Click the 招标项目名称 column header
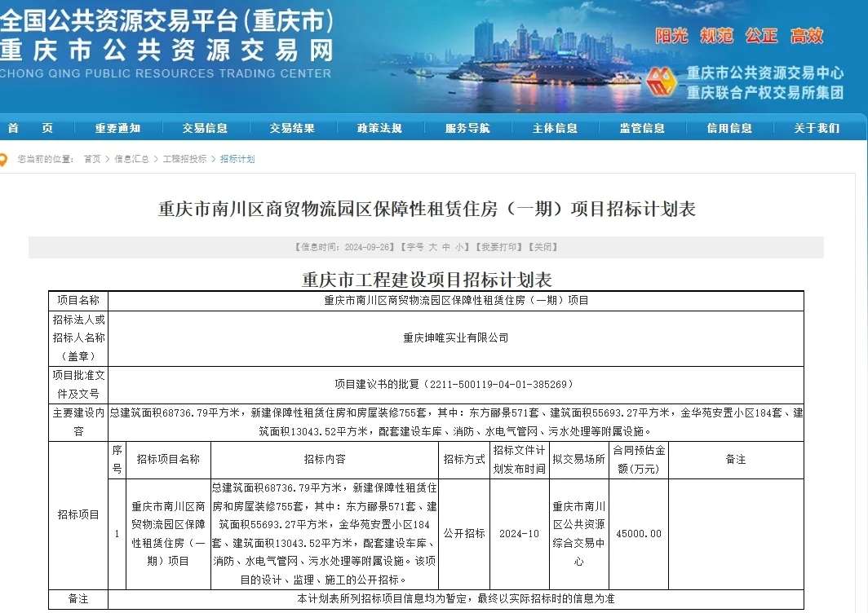 [x=168, y=460]
